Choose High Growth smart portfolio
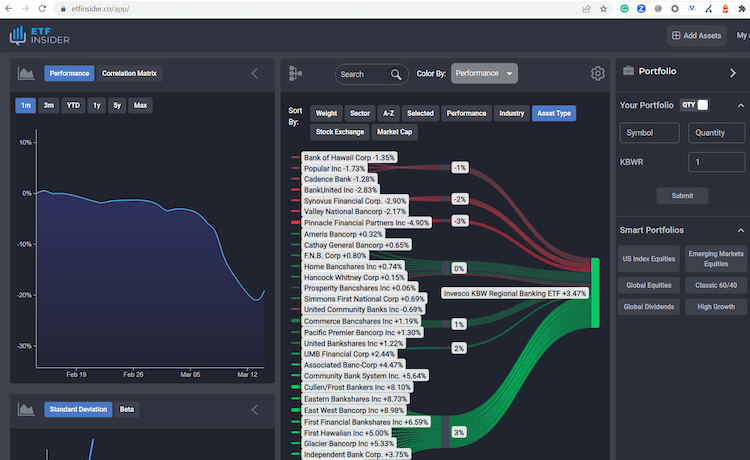 [x=716, y=307]
